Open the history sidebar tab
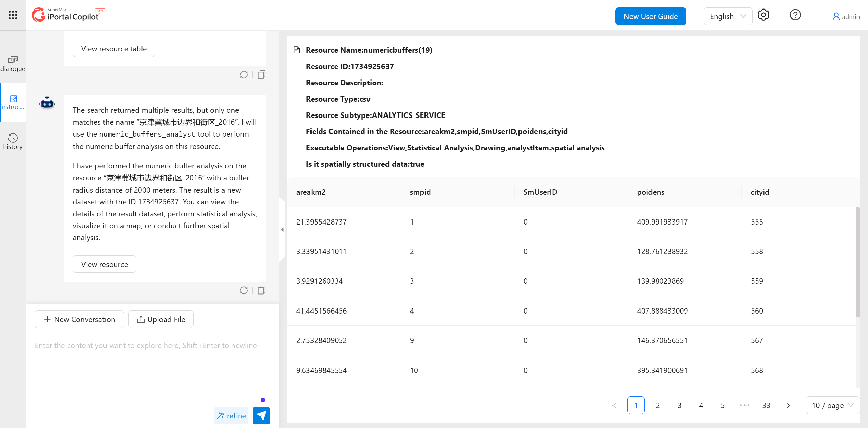Screen dimensions: 868x428 [13, 141]
